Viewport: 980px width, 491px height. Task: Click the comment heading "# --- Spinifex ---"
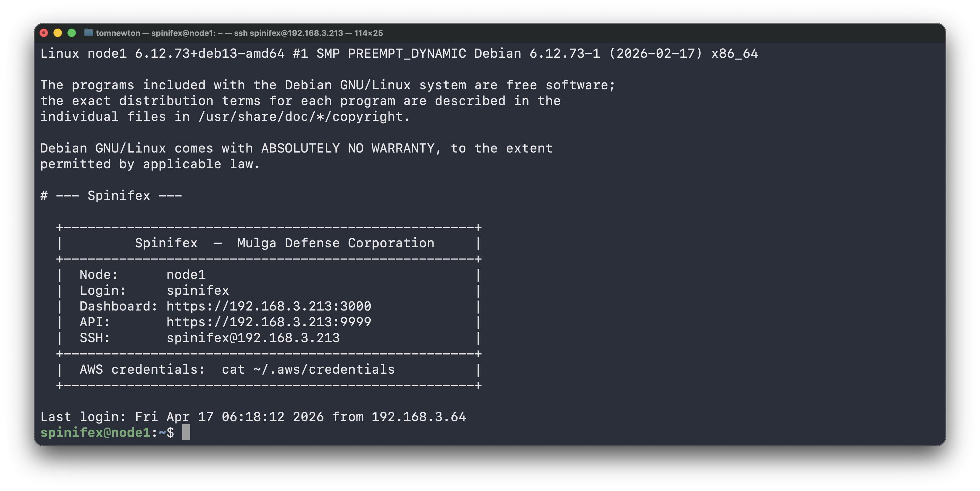pyautogui.click(x=111, y=196)
